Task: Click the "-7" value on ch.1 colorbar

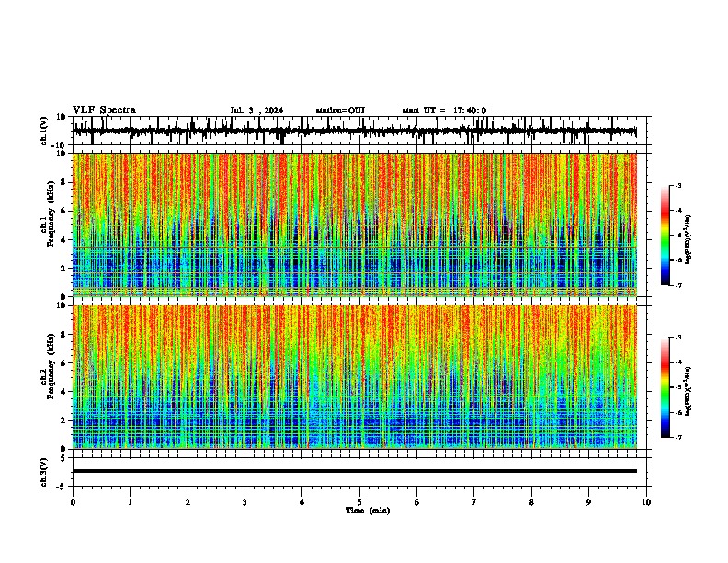Action: click(x=678, y=285)
